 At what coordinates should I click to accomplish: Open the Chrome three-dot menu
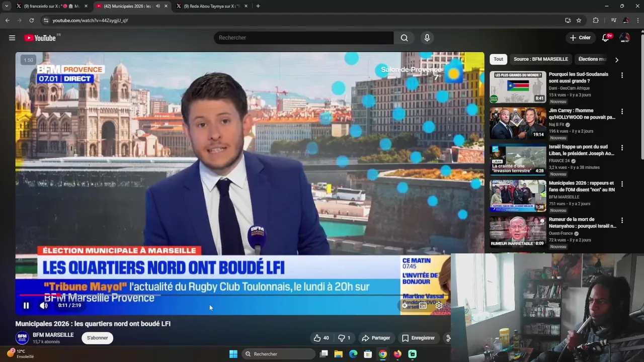[637, 20]
